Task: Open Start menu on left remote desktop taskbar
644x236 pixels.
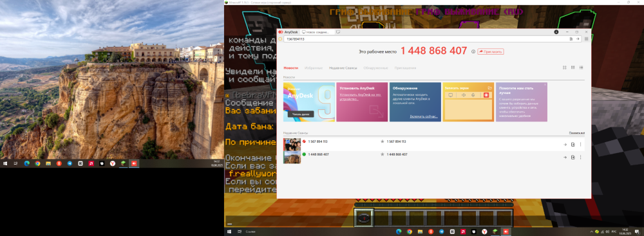Action: coord(5,163)
